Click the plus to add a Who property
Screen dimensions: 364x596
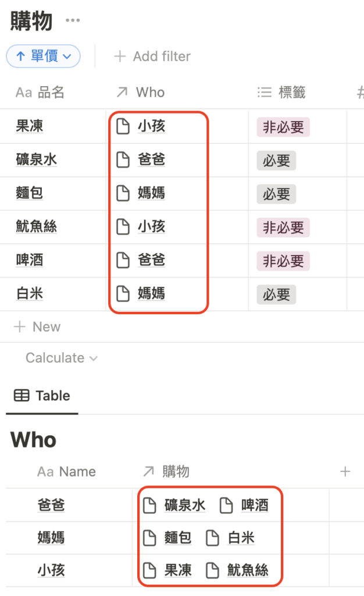pos(345,471)
